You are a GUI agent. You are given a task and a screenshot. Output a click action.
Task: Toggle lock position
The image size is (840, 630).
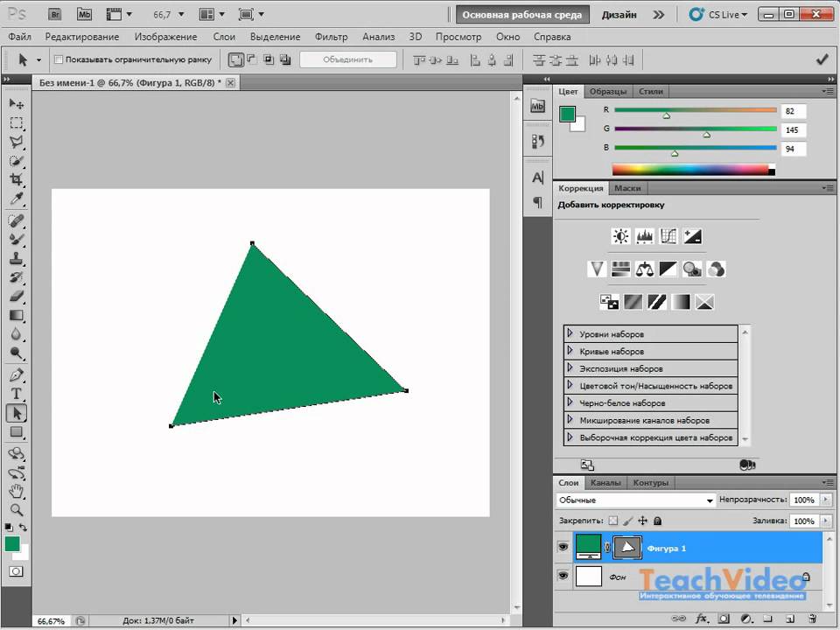(642, 520)
